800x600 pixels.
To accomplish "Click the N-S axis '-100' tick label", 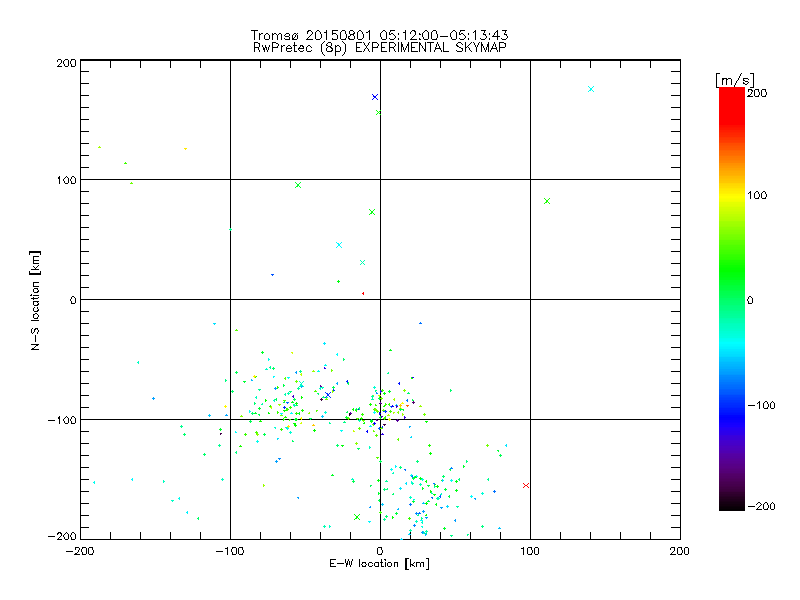I will (62, 420).
